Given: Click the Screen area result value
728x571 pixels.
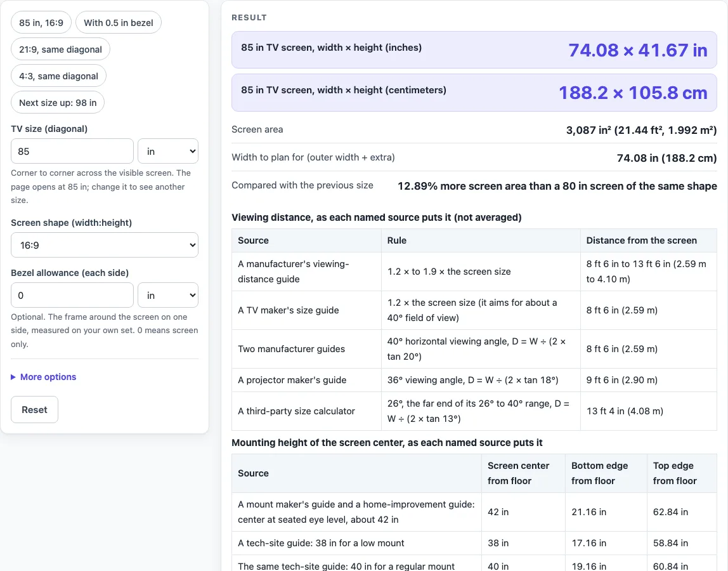Looking at the screenshot, I should [641, 130].
